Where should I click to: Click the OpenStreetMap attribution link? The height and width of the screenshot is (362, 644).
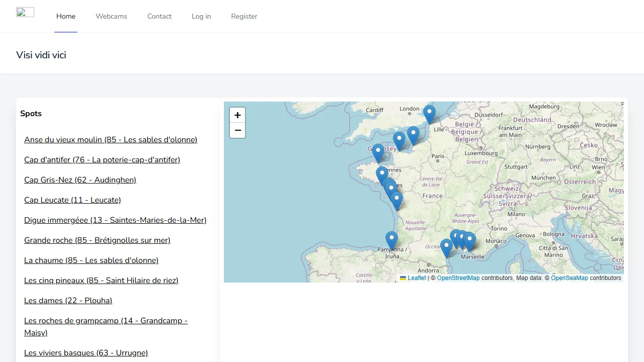458,278
